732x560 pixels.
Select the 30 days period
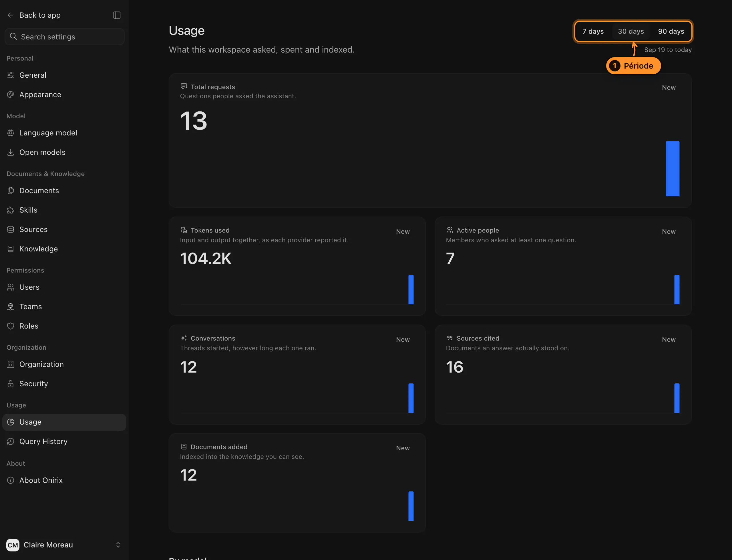631,31
